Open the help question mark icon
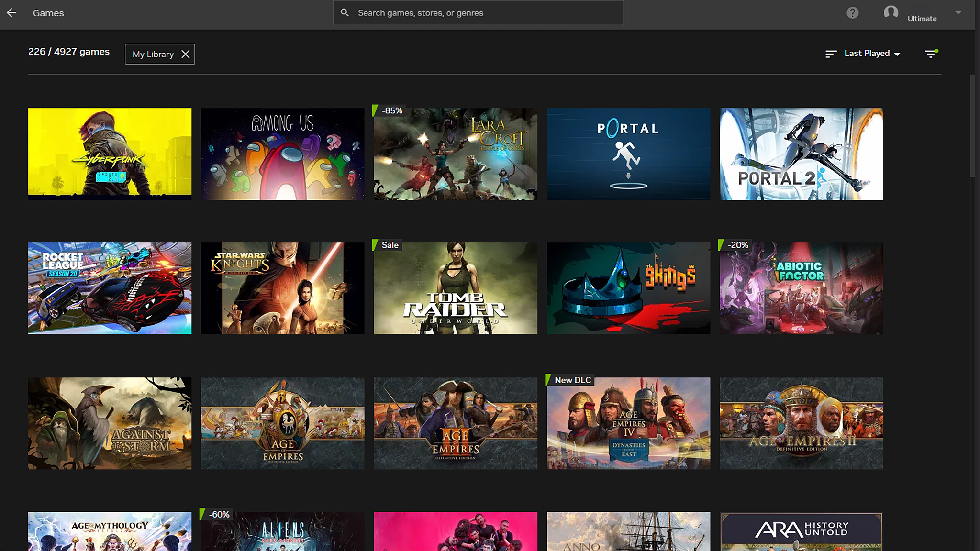 (x=853, y=13)
